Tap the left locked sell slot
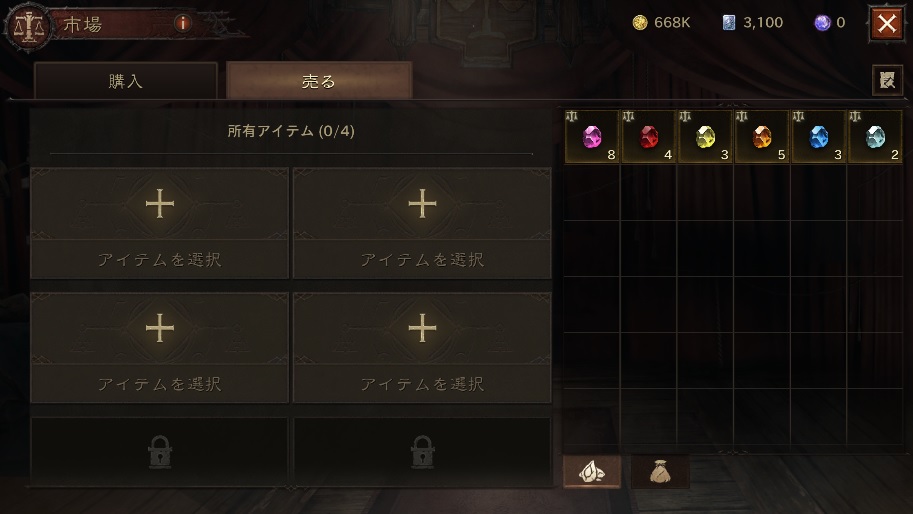The image size is (913, 514). (x=160, y=452)
